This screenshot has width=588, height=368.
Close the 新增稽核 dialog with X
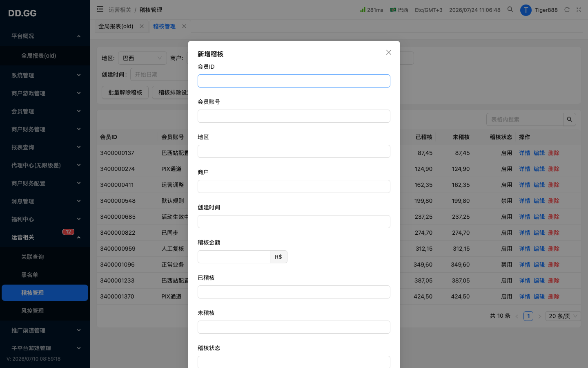click(x=389, y=52)
